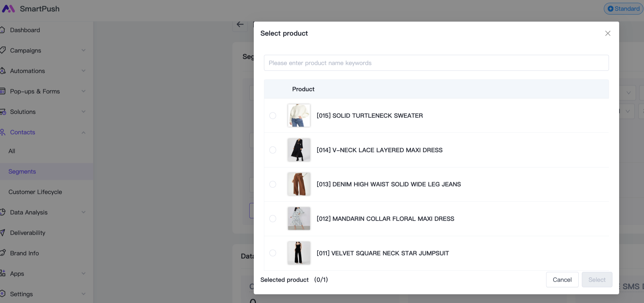Select radio for Denim High Waist Wide Leg Jeans

coord(273,184)
